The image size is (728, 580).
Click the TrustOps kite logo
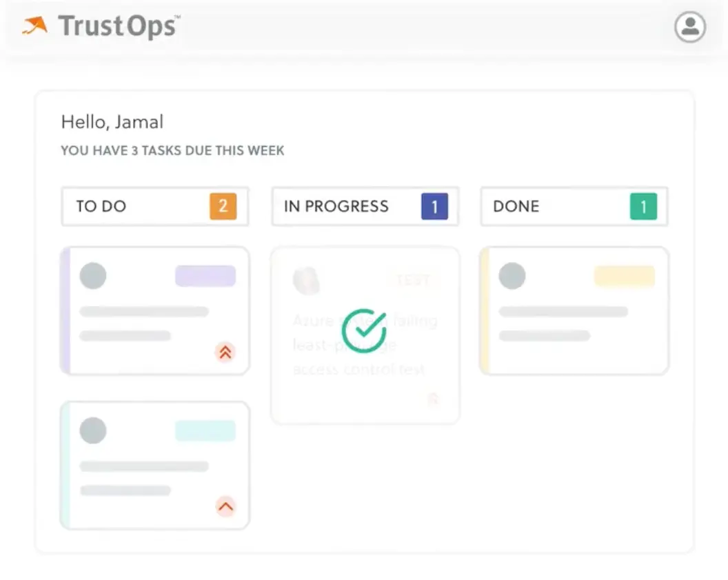point(33,26)
